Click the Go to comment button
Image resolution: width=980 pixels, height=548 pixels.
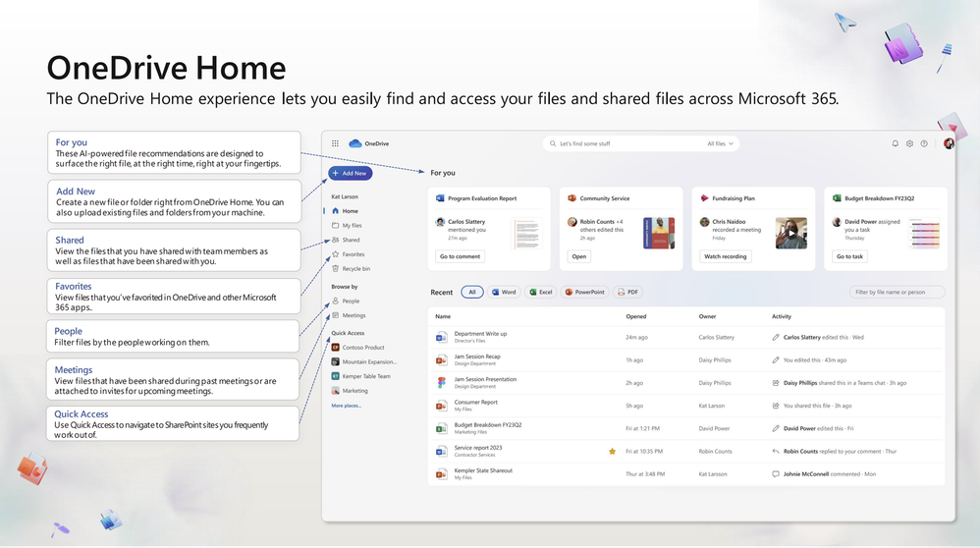[x=460, y=256]
